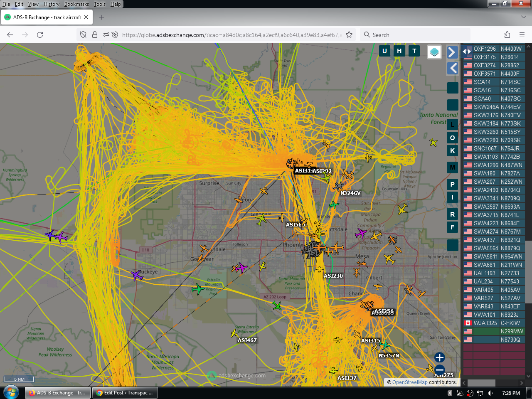Screen dimensions: 532x399
Task: Click the U map button
Action: coord(384,51)
